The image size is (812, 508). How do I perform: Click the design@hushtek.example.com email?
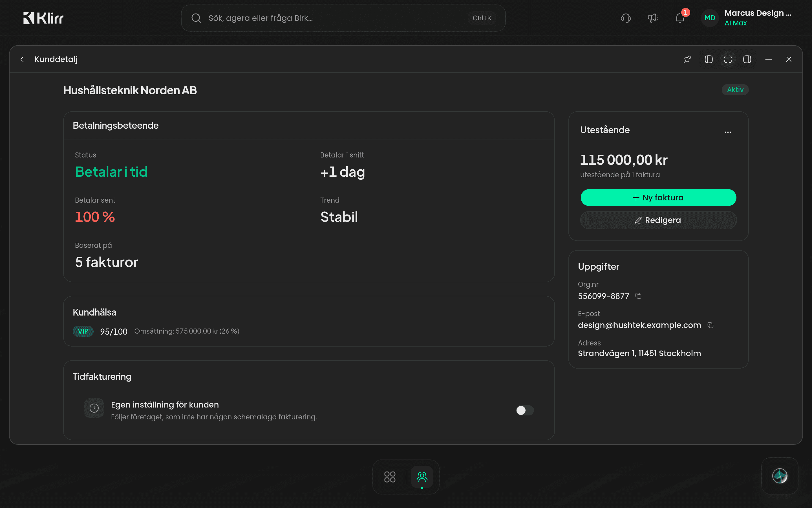tap(639, 325)
